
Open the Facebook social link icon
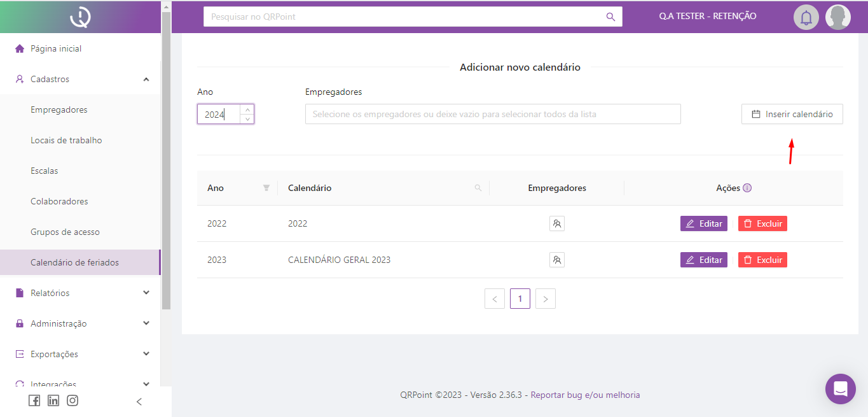(34, 400)
